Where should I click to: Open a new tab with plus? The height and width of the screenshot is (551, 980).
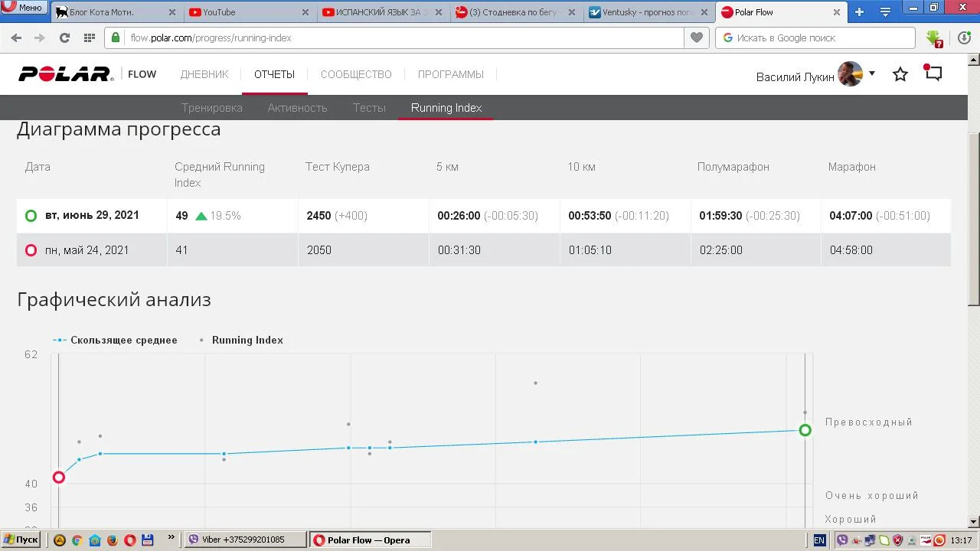859,12
